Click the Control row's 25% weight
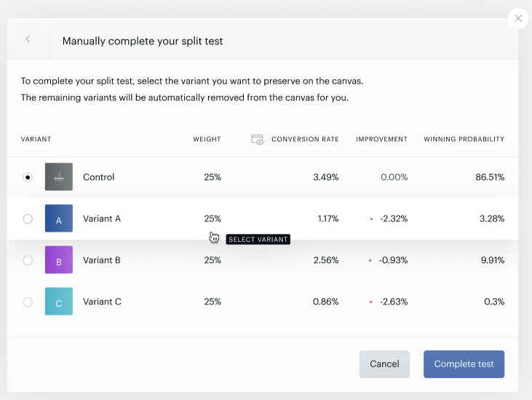Viewport: 532px width, 400px height. (x=213, y=177)
